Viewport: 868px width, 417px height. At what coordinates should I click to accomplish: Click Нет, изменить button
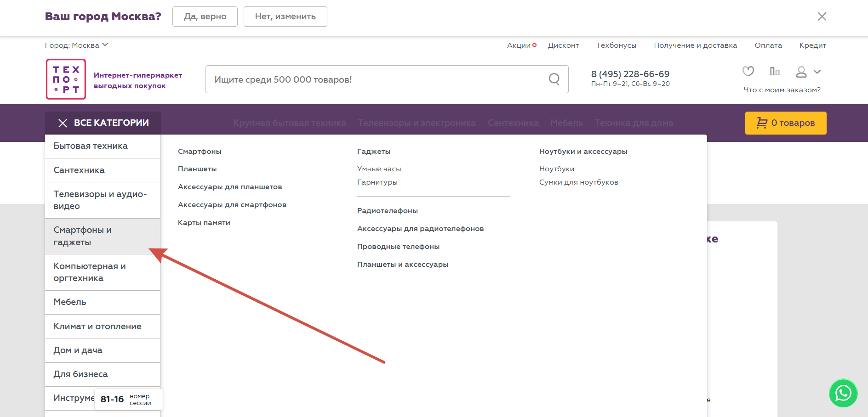pyautogui.click(x=286, y=17)
